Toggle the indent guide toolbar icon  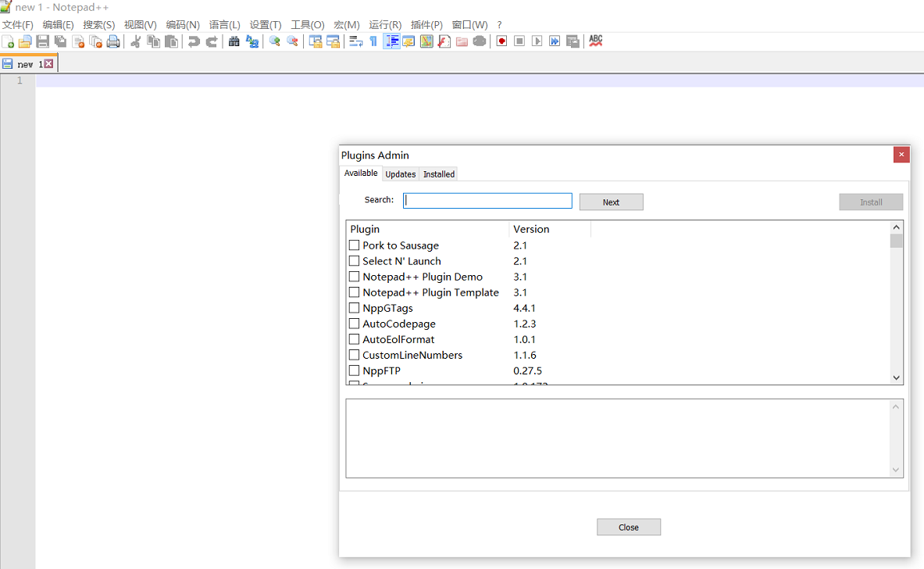pos(391,41)
